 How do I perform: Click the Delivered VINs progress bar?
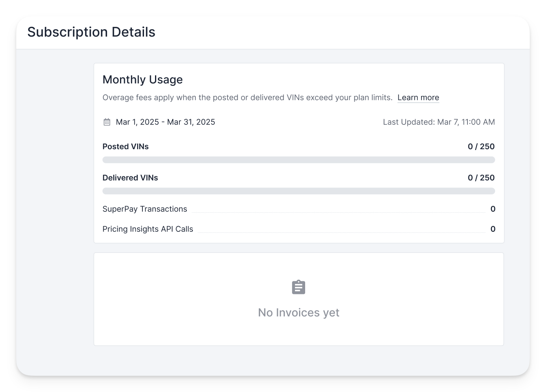(x=299, y=191)
